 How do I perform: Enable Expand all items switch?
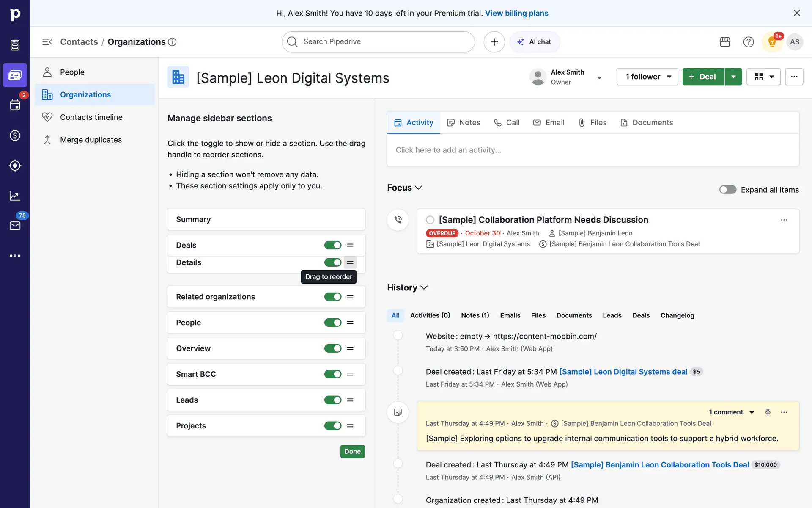point(728,190)
